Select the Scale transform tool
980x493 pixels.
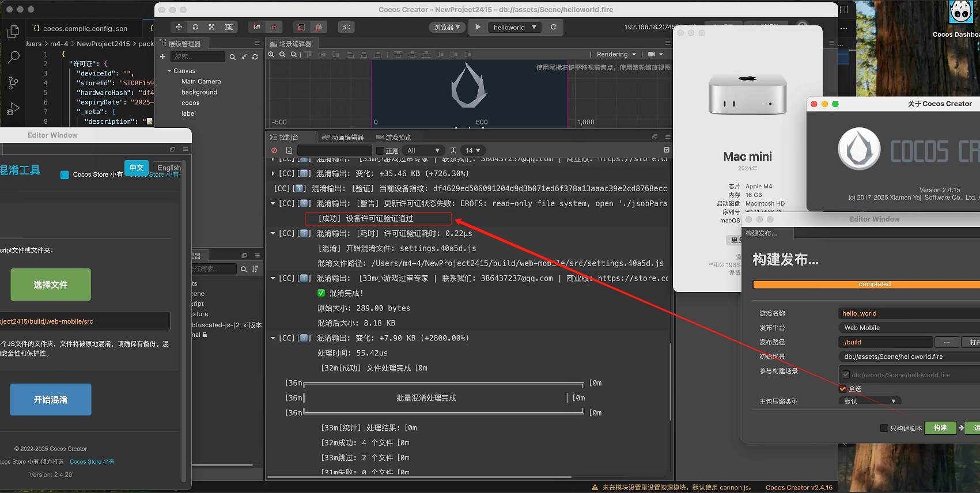212,27
